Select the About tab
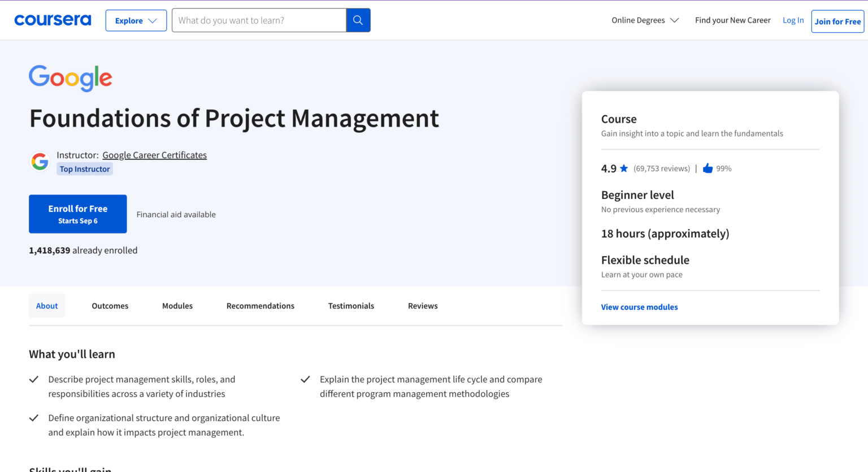Viewport: 868px width, 472px height. [46, 305]
